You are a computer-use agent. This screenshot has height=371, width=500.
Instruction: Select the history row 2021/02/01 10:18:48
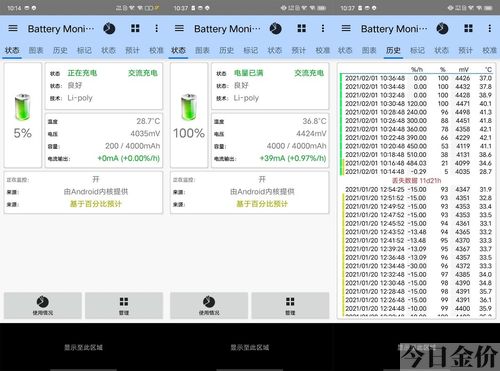click(x=418, y=155)
